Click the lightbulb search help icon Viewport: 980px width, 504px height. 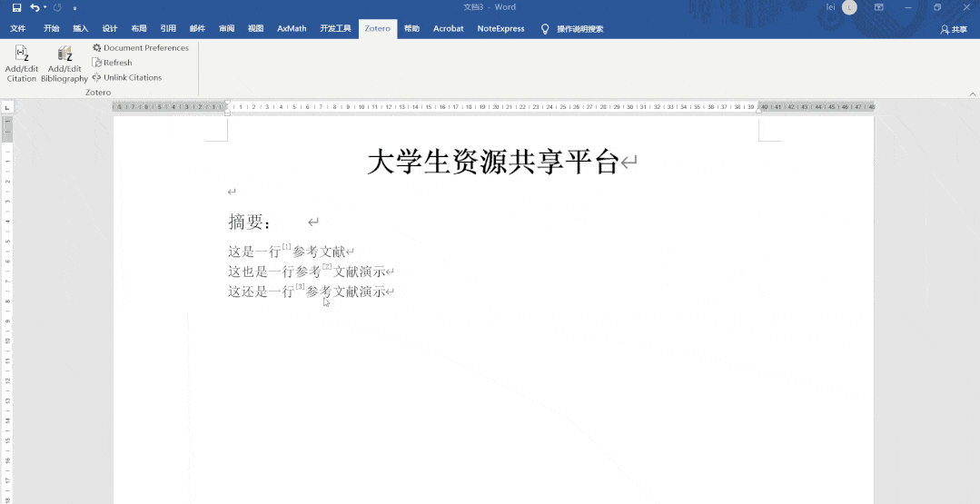(x=545, y=29)
